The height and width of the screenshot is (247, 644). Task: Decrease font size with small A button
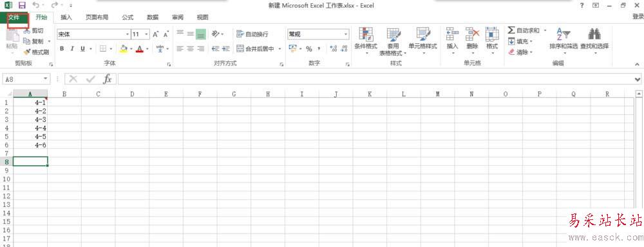[x=166, y=35]
